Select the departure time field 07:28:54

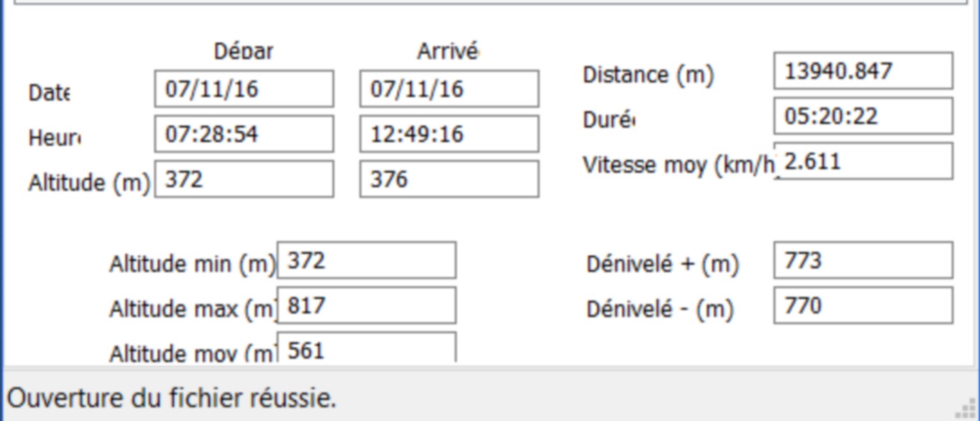244,134
